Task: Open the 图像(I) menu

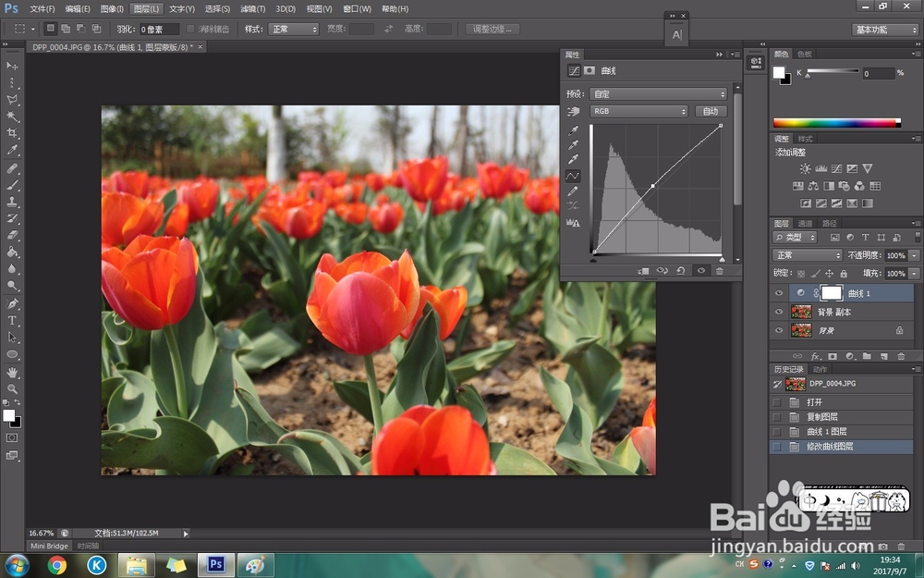Action: click(x=112, y=9)
